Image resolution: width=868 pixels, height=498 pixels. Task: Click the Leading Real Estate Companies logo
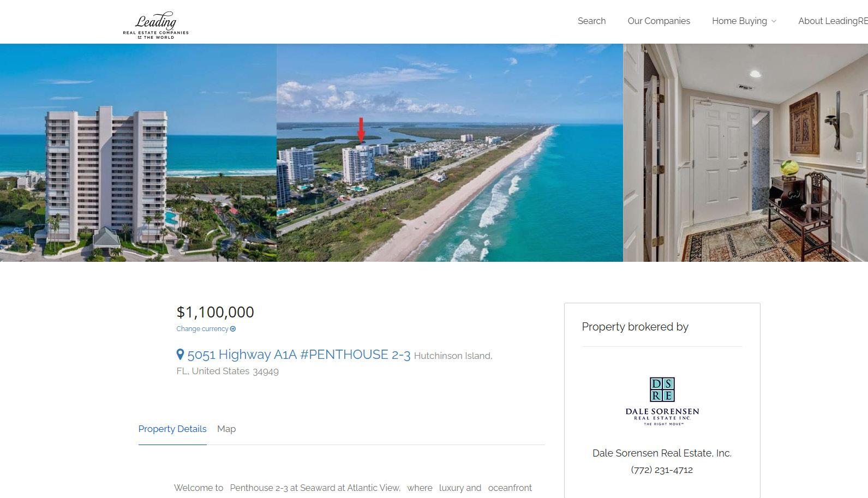pyautogui.click(x=155, y=25)
